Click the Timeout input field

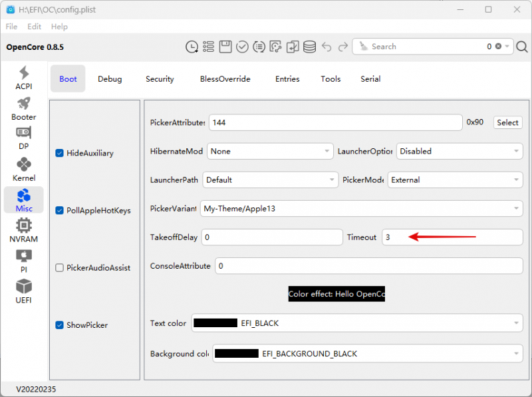pyautogui.click(x=452, y=237)
